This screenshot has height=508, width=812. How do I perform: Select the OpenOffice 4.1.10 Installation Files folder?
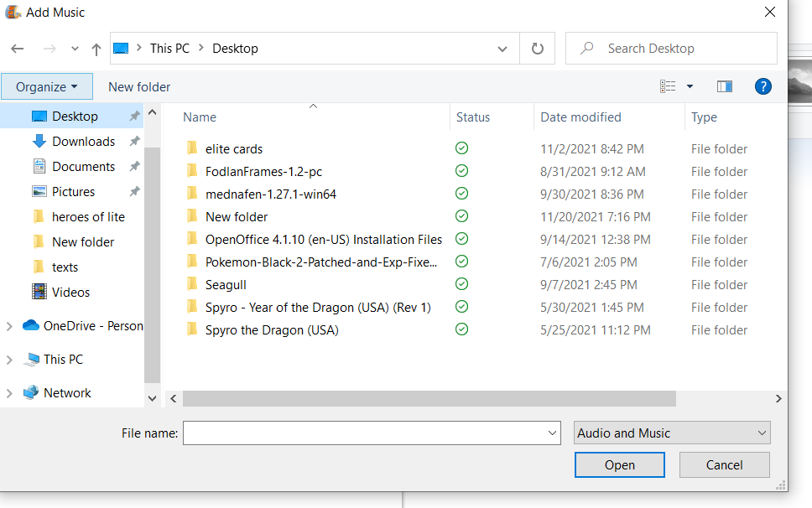coord(324,240)
